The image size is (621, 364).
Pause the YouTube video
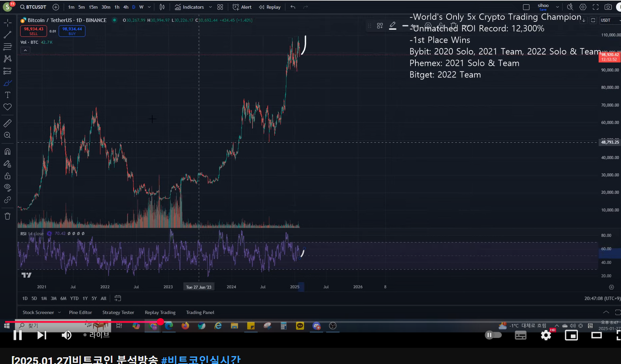tap(18, 335)
